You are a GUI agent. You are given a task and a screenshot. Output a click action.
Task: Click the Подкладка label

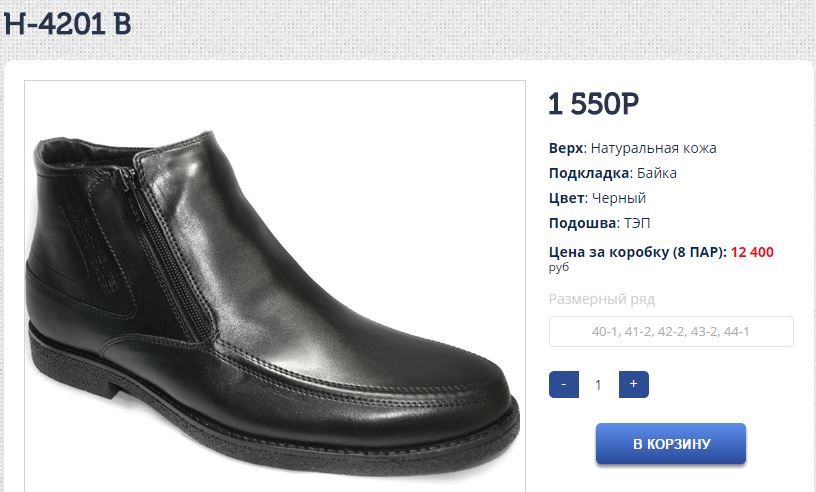(x=590, y=173)
